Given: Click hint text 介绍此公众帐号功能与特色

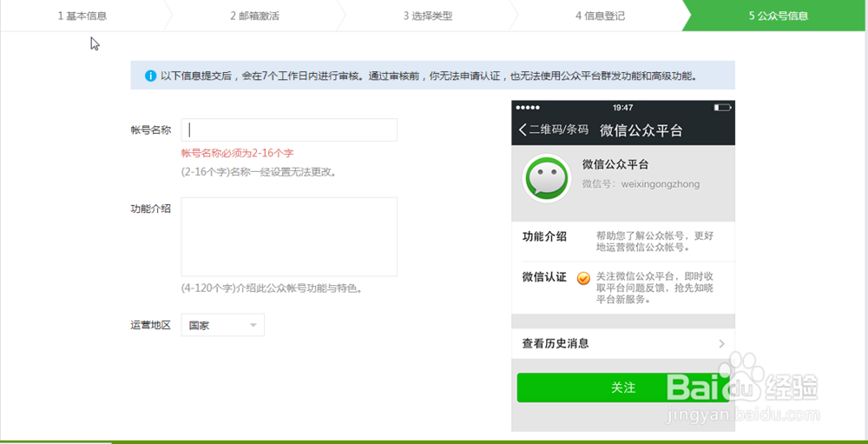Looking at the screenshot, I should (272, 288).
